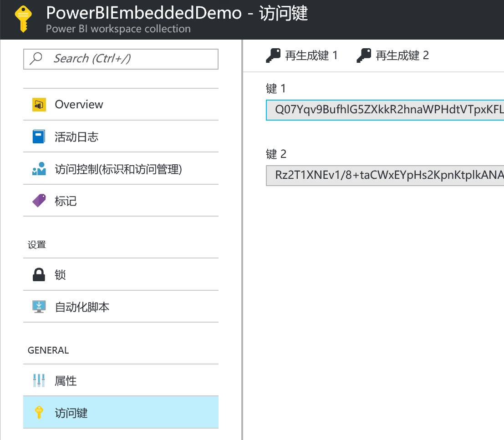This screenshot has width=504, height=440.
Task: Regenerate key 2 with 再生成键 2
Action: (393, 55)
